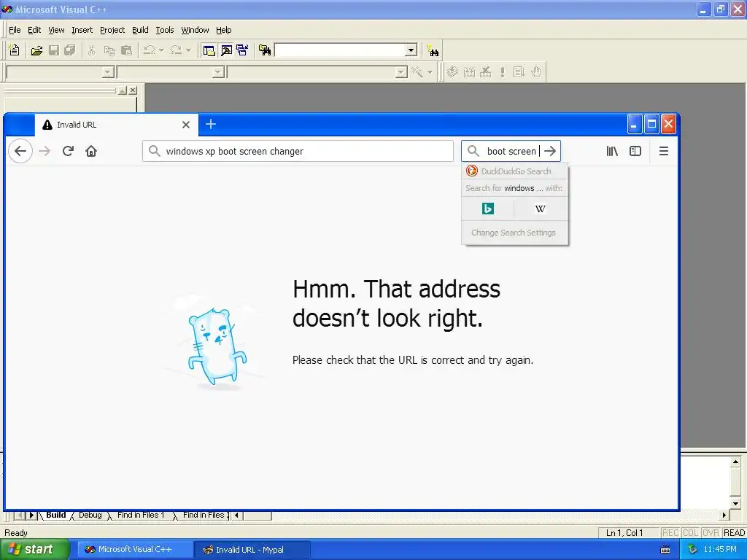Click the browser forward arrow
This screenshot has width=747, height=560.
click(x=44, y=151)
